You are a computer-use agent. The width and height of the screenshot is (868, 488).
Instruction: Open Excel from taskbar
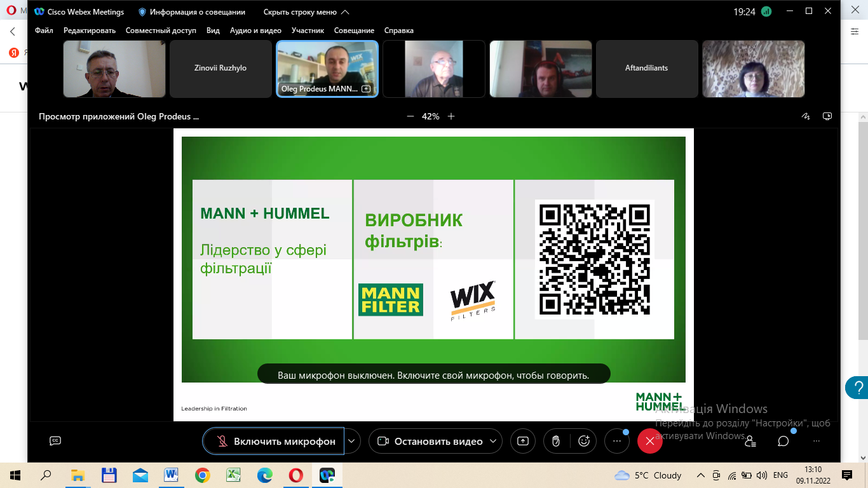(x=233, y=475)
